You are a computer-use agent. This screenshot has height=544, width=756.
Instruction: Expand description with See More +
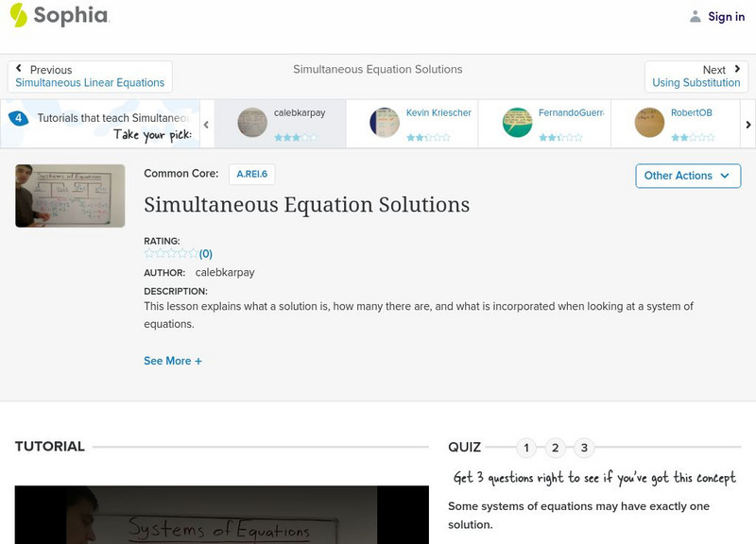pos(173,361)
